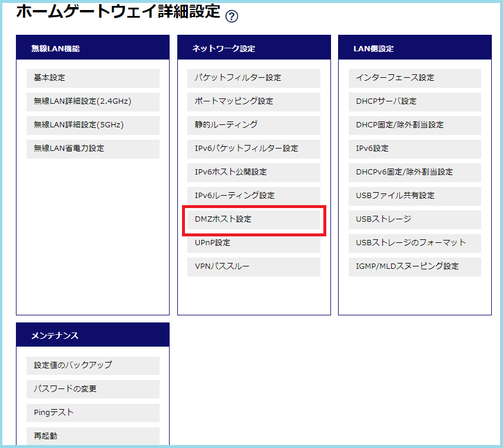The image size is (503, 448).
Task: Click the メンテナンス section header
Action: (92, 335)
